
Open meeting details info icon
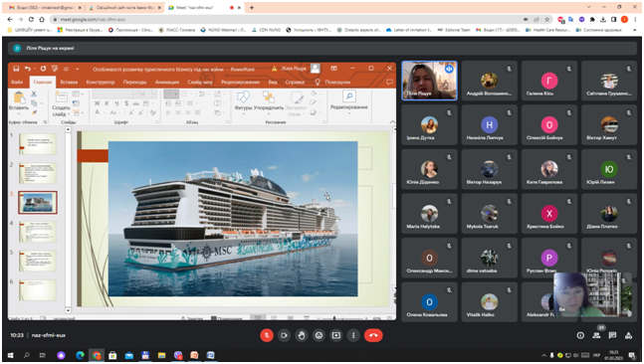tap(580, 335)
